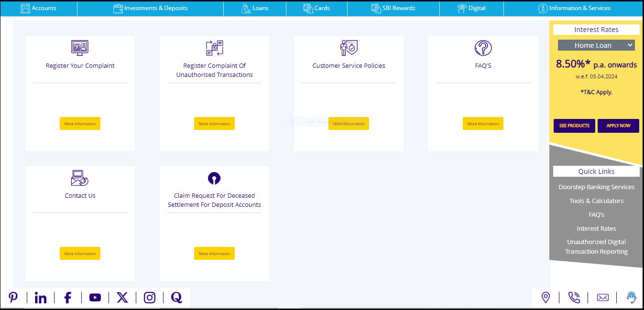644x310 pixels.
Task: Click the Interest Rates panel heading
Action: point(596,30)
